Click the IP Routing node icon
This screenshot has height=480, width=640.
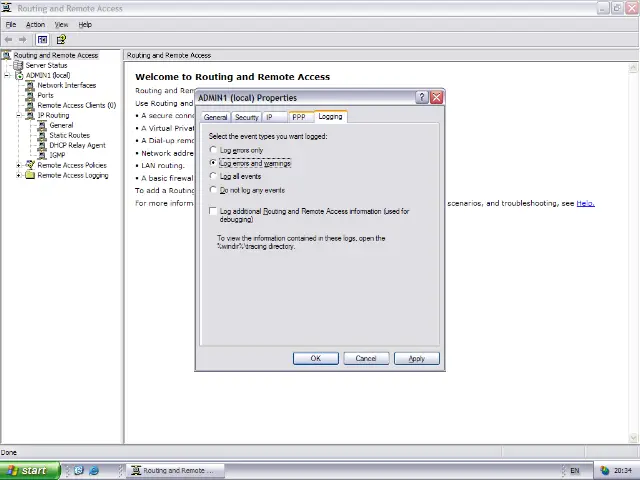(30, 116)
